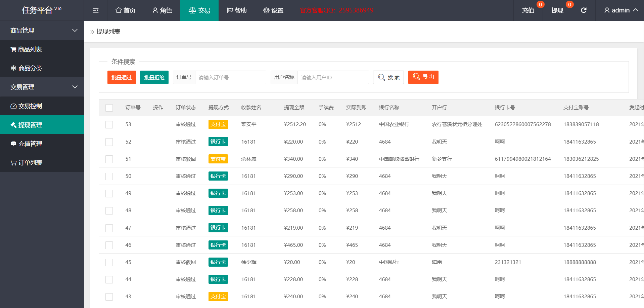644x308 pixels.
Task: Click the flag icon next to 帮助
Action: coord(230,10)
